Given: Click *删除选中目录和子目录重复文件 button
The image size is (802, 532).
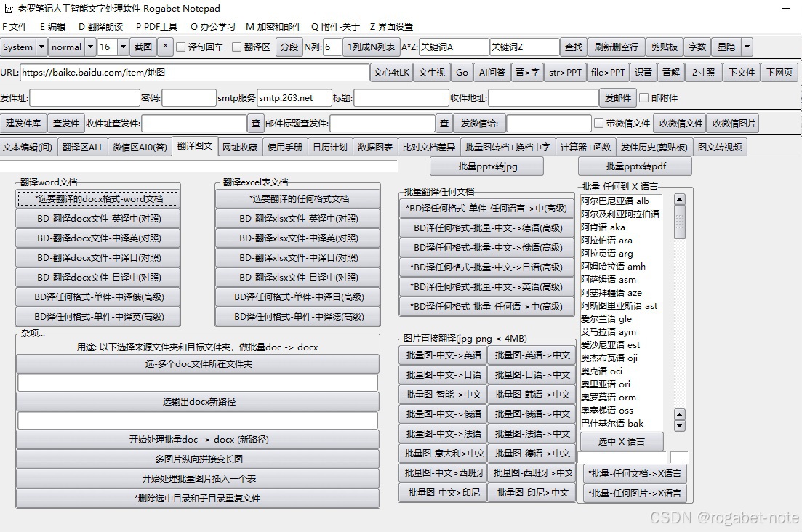Looking at the screenshot, I should pyautogui.click(x=198, y=499).
